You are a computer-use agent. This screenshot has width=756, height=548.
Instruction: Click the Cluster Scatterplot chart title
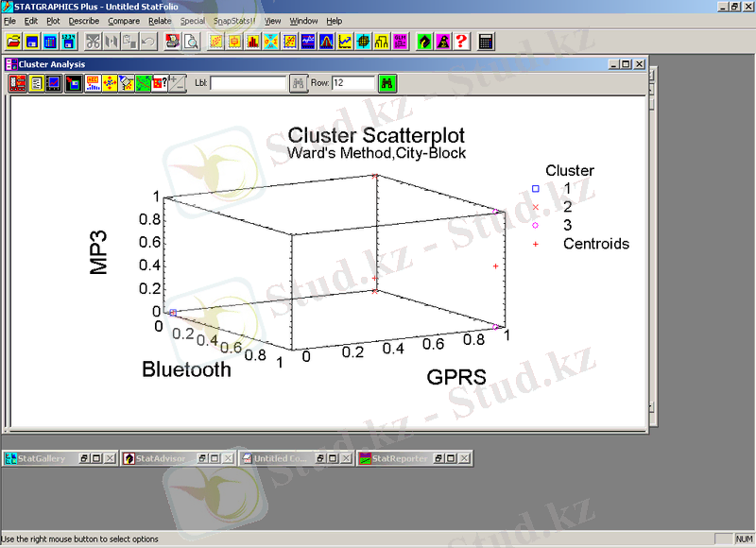point(376,135)
